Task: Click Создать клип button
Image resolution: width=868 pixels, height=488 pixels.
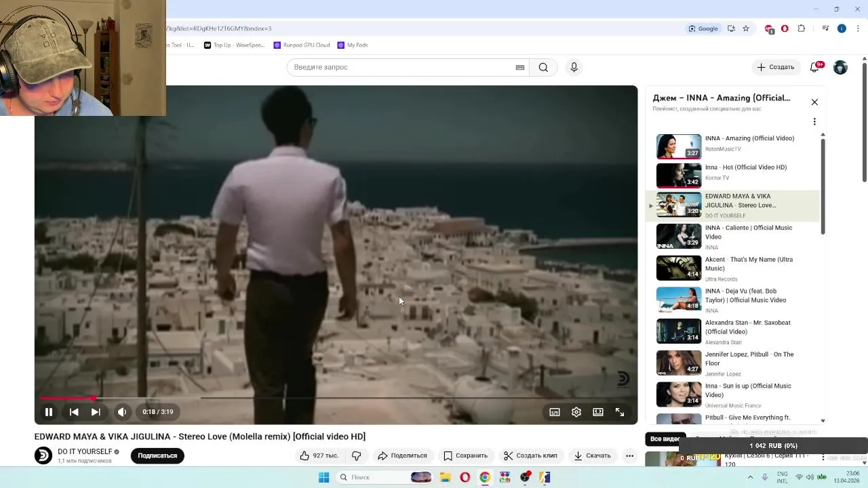Action: tap(530, 455)
